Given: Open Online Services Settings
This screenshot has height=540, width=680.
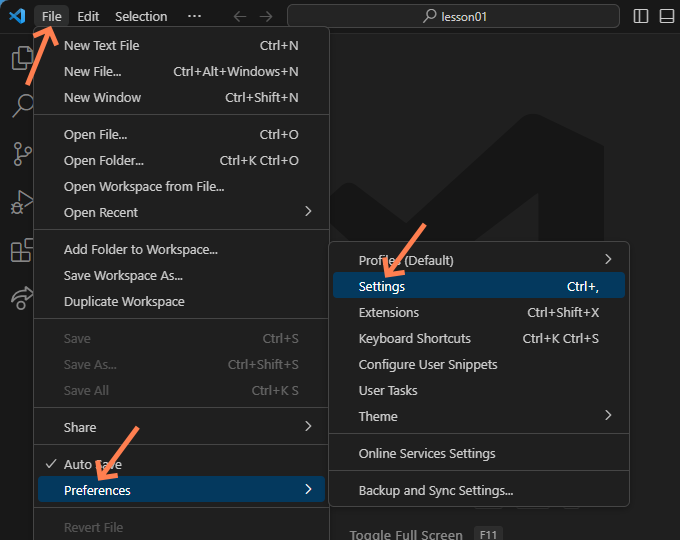Looking at the screenshot, I should click(479, 453).
